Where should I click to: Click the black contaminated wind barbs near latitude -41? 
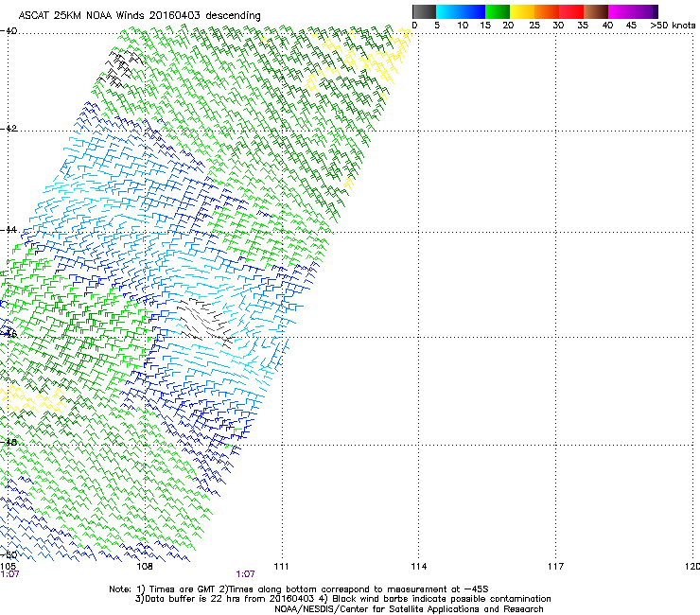coord(120,68)
